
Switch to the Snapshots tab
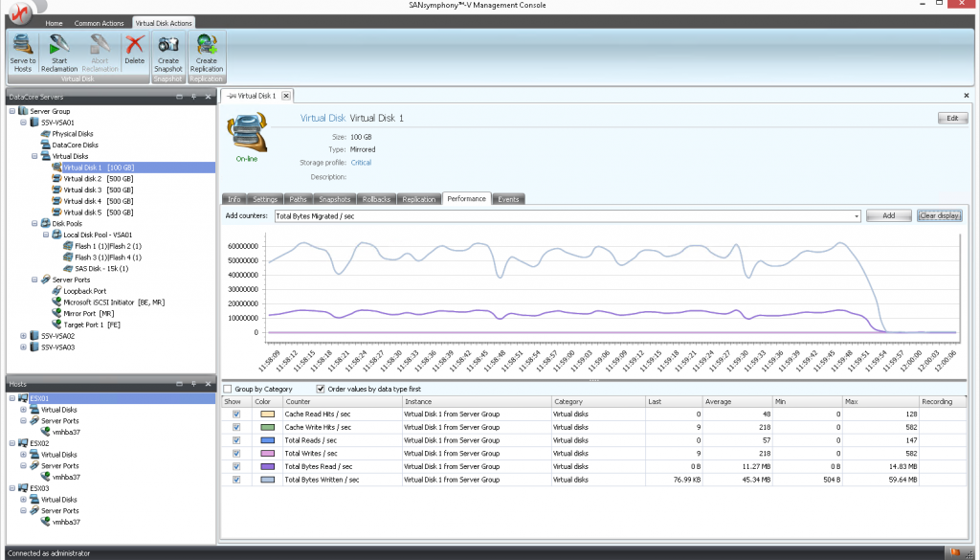click(334, 199)
